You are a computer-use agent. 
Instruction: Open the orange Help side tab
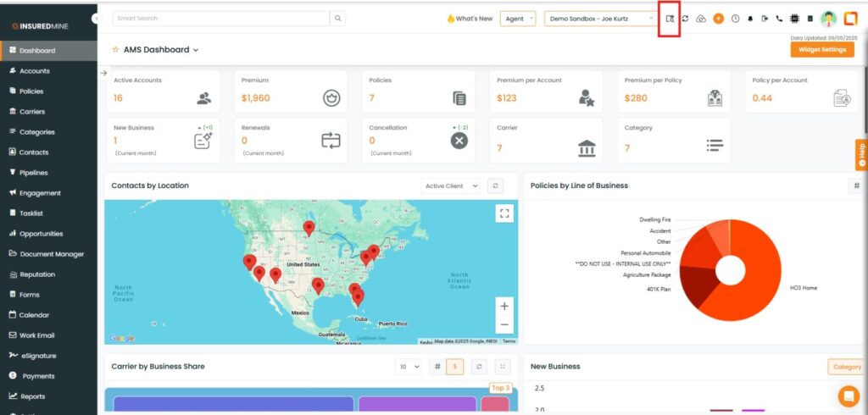861,155
